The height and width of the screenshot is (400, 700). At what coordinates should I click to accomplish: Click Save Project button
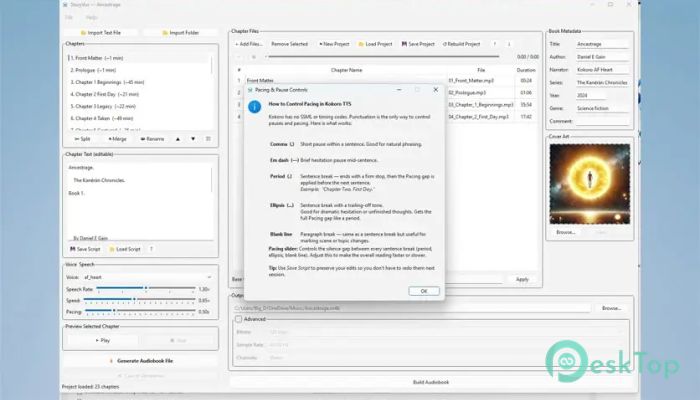[418, 44]
